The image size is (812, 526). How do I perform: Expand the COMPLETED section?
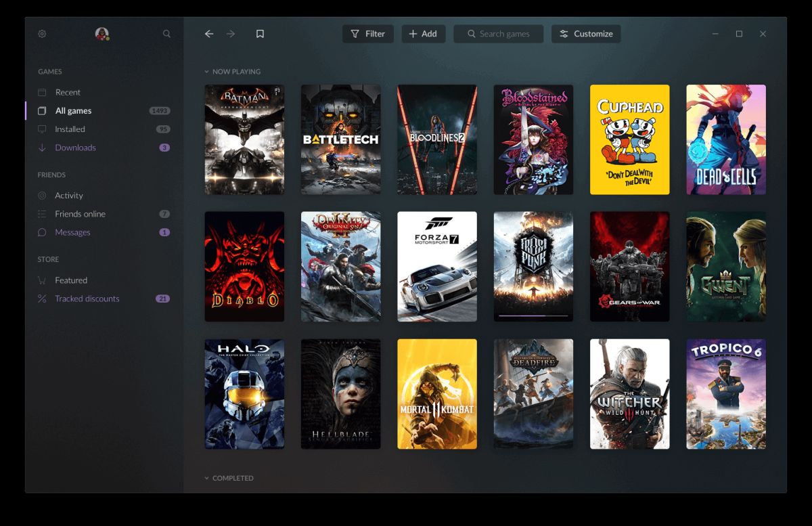(x=206, y=478)
